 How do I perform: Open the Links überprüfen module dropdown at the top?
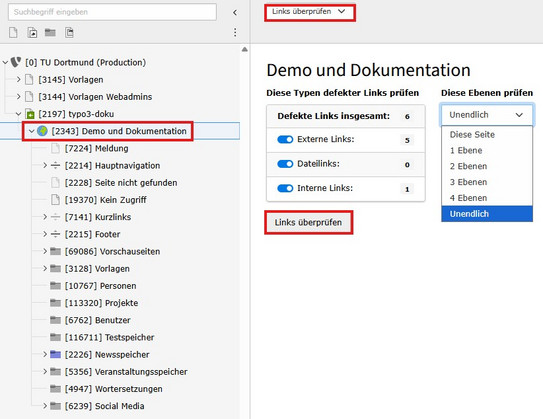point(309,12)
